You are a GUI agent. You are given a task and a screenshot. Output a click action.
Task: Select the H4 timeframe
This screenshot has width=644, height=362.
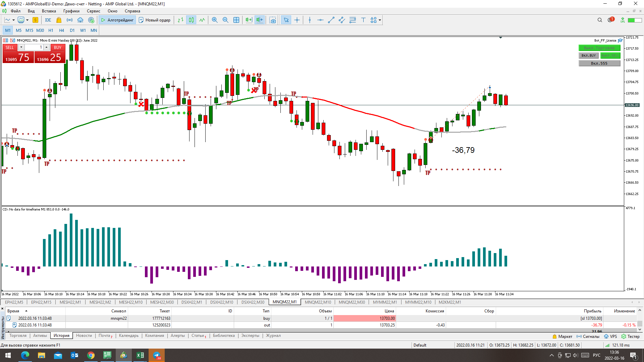click(61, 30)
